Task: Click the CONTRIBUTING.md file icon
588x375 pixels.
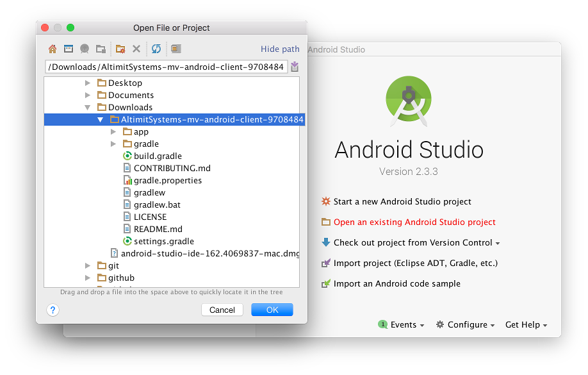Action: 127,168
